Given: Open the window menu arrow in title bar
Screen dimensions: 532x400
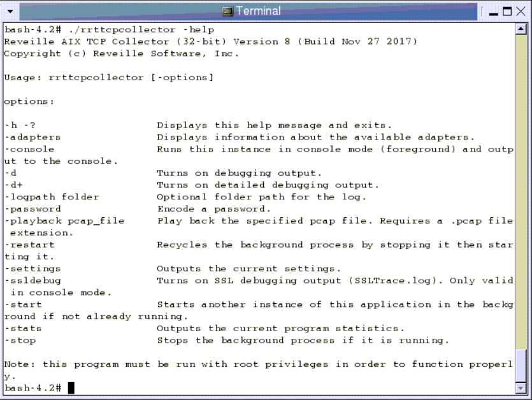Looking at the screenshot, I should point(10,11).
